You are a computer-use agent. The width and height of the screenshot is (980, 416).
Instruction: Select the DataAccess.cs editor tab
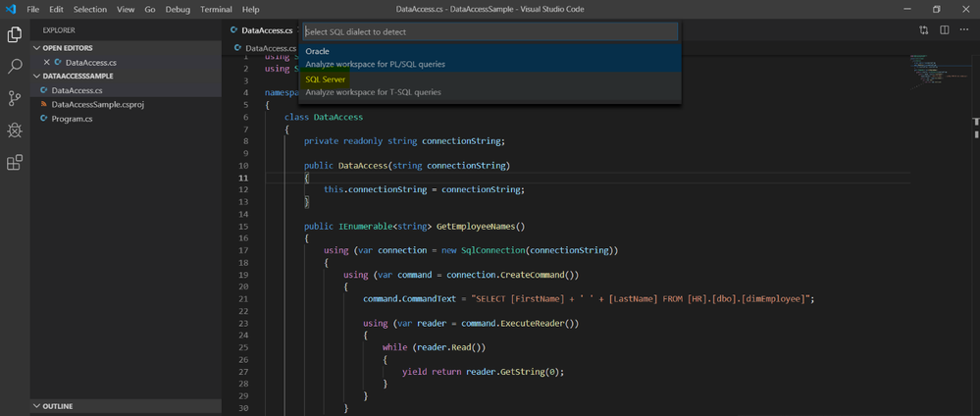[x=261, y=30]
